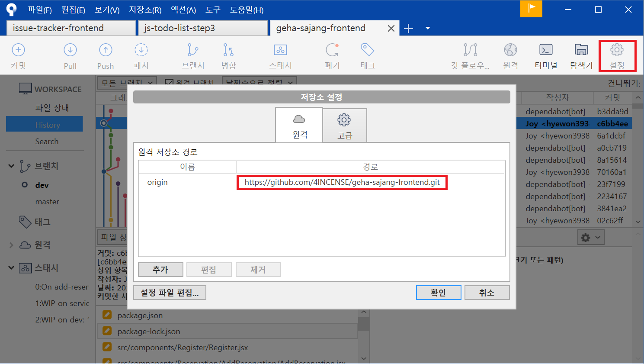Click the orange flag notification icon
The image size is (644, 364).
tap(531, 9)
